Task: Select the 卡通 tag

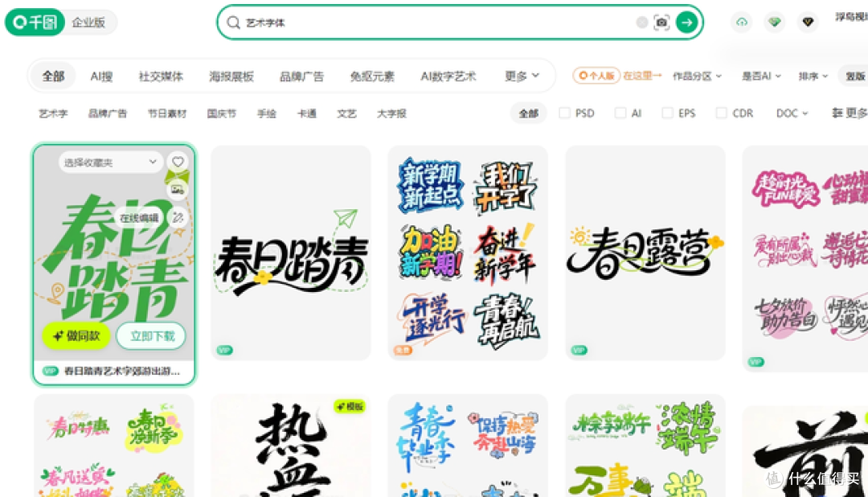Action: pyautogui.click(x=307, y=113)
